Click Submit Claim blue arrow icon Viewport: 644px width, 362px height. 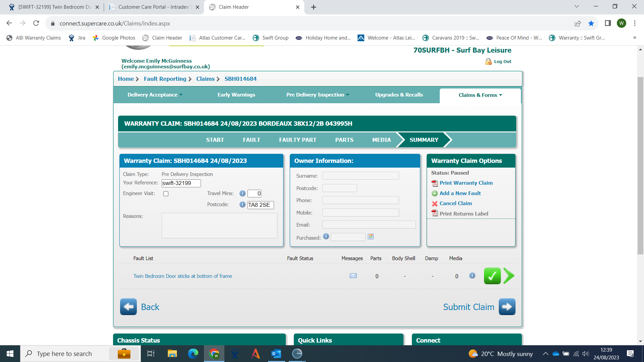[507, 307]
